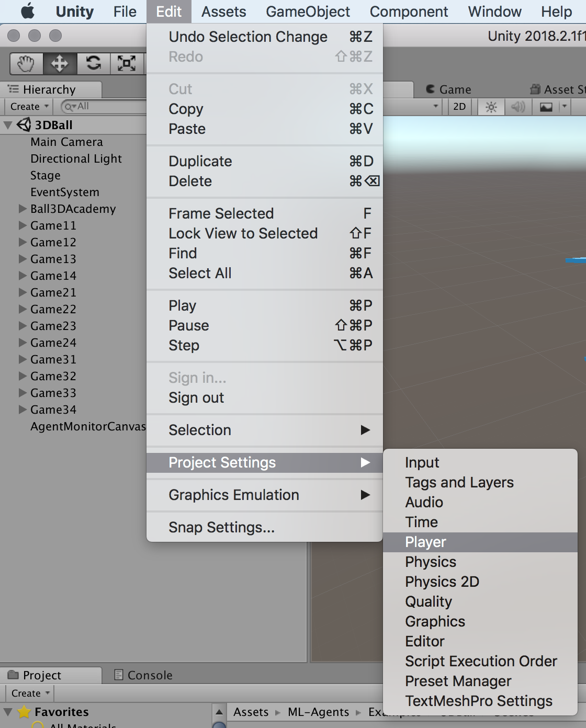The width and height of the screenshot is (586, 728).
Task: Open the Hierarchy Create dropdown
Action: point(29,107)
